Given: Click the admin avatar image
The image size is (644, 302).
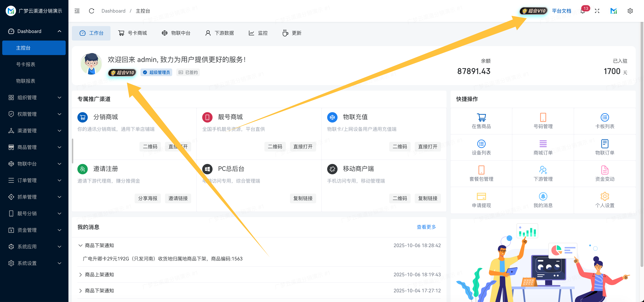Looking at the screenshot, I should (x=91, y=64).
